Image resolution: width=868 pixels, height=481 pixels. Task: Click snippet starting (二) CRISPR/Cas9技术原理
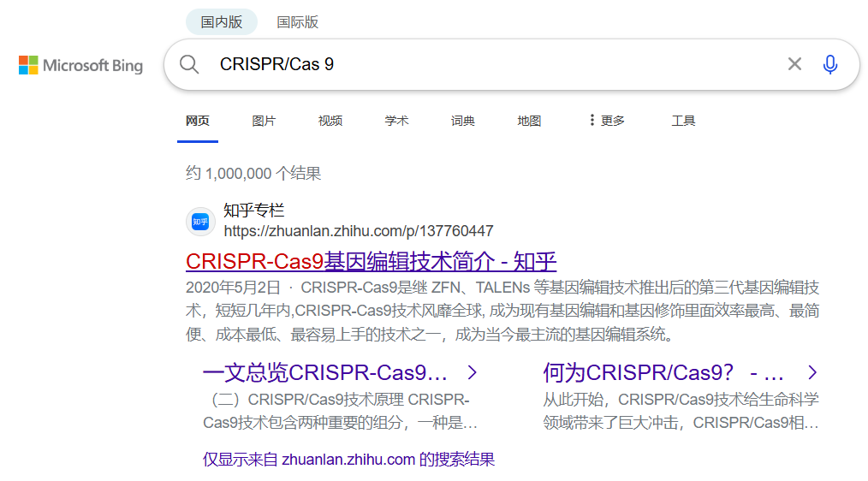341,412
